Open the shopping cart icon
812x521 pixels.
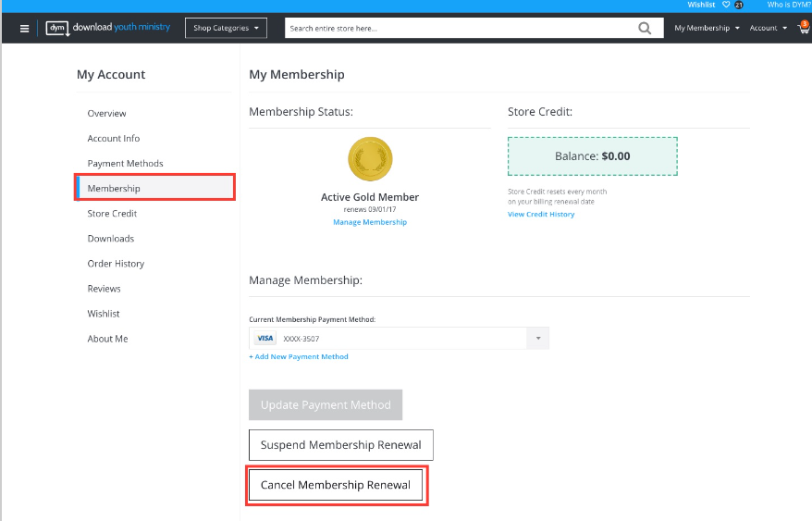[803, 29]
